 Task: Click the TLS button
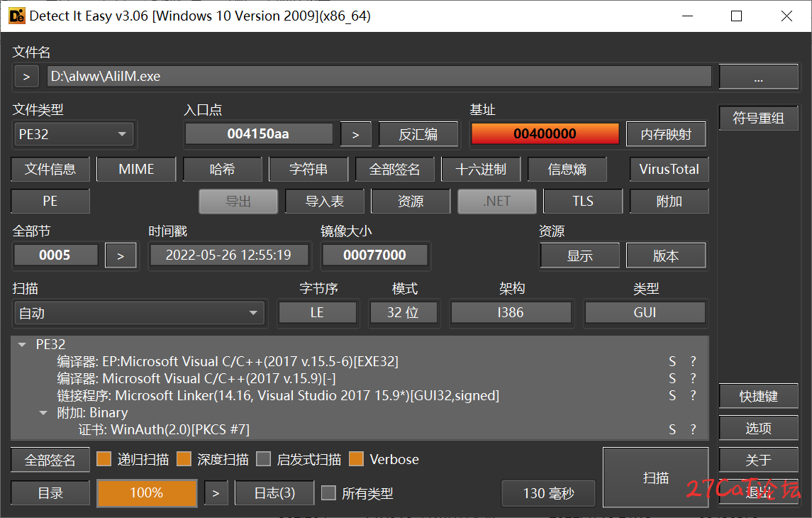coord(583,201)
